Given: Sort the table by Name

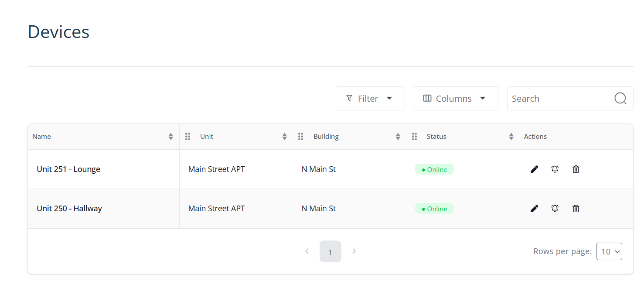Looking at the screenshot, I should pyautogui.click(x=170, y=137).
